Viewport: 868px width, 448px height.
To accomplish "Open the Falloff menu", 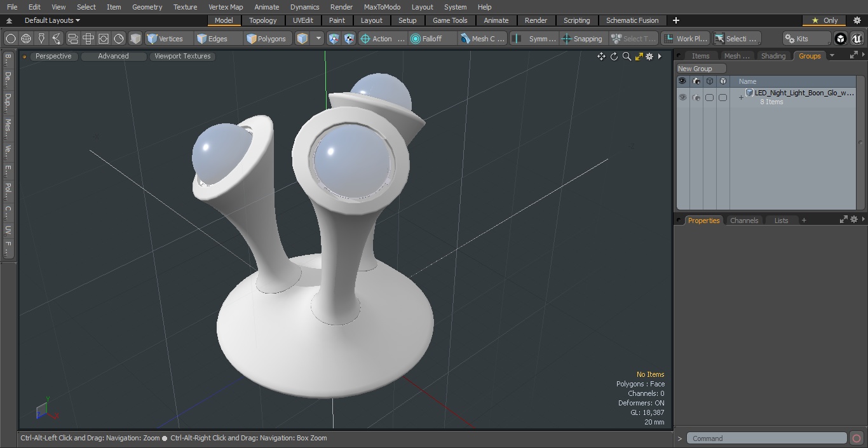I will coord(433,39).
